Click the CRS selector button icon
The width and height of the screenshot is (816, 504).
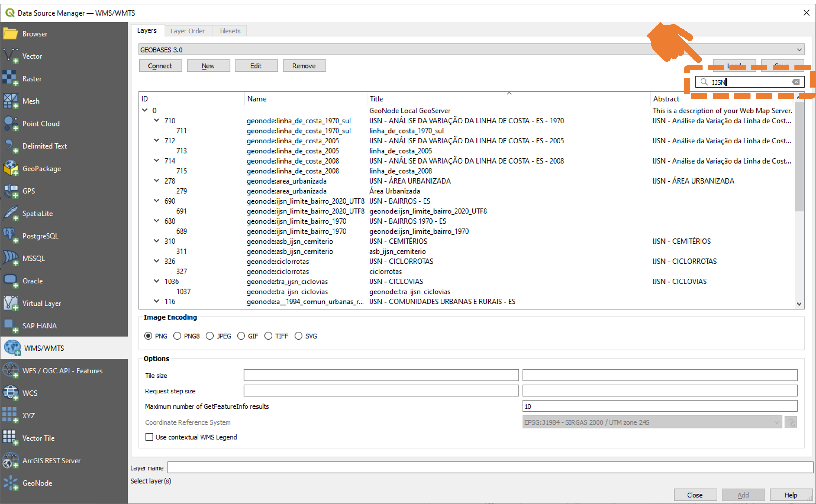click(791, 422)
